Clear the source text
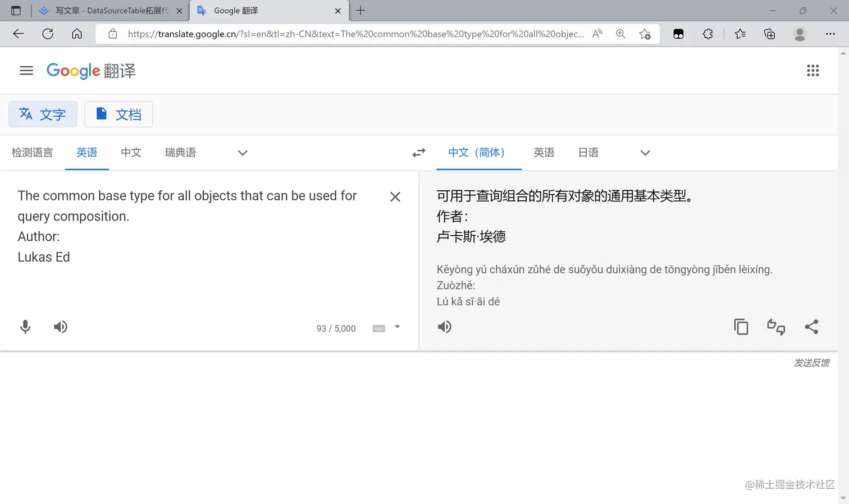The image size is (849, 504). point(395,197)
